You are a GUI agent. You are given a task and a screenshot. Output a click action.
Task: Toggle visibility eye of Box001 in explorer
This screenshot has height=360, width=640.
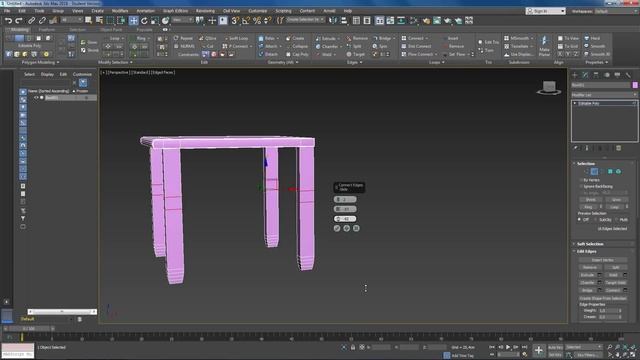coord(36,98)
